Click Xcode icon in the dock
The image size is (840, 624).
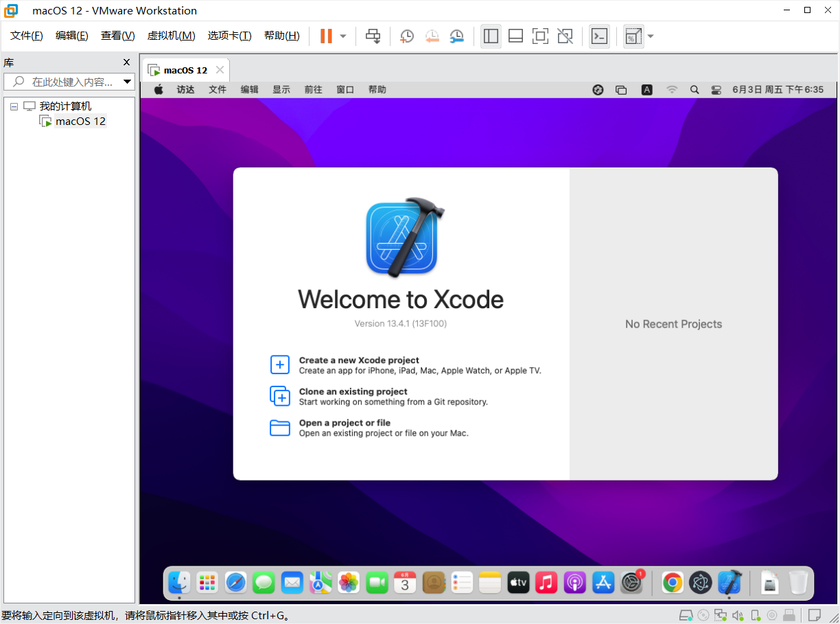click(x=730, y=583)
